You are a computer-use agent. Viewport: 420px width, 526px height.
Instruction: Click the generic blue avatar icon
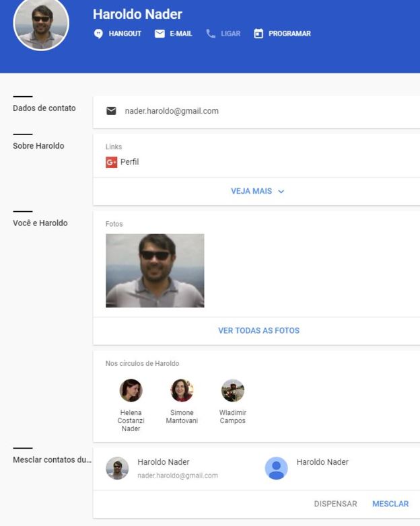tap(276, 468)
